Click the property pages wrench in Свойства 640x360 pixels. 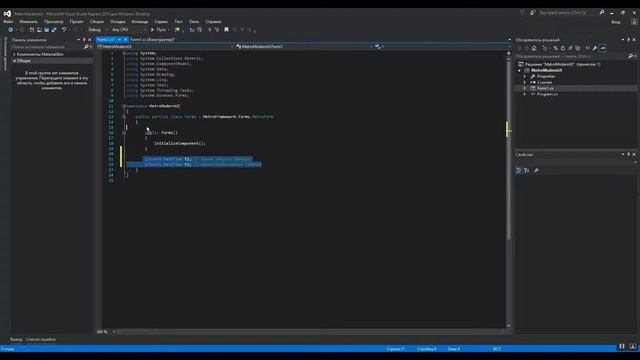537,170
